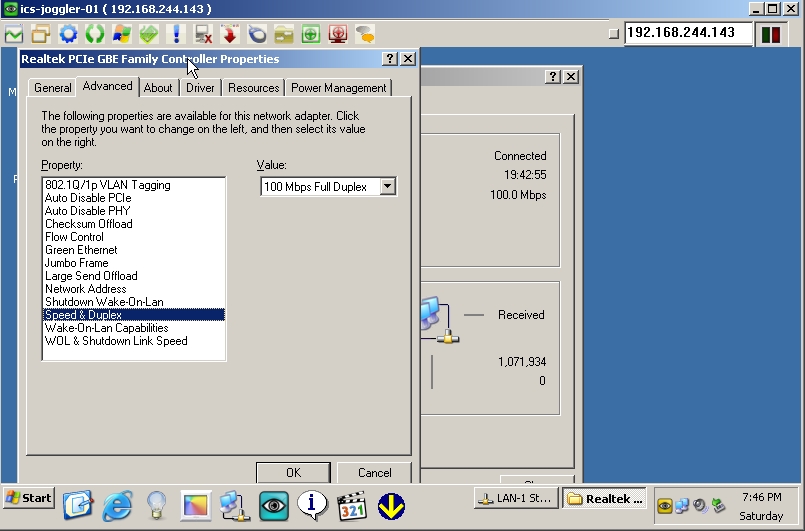Viewport: 805px width, 531px height.
Task: Select Large Send Offload property
Action: (133, 276)
